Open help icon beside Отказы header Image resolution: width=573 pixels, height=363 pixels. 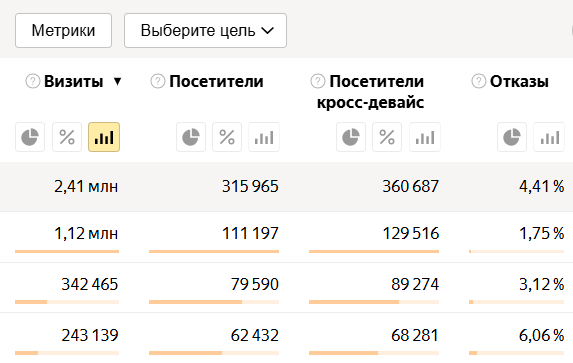(x=478, y=81)
